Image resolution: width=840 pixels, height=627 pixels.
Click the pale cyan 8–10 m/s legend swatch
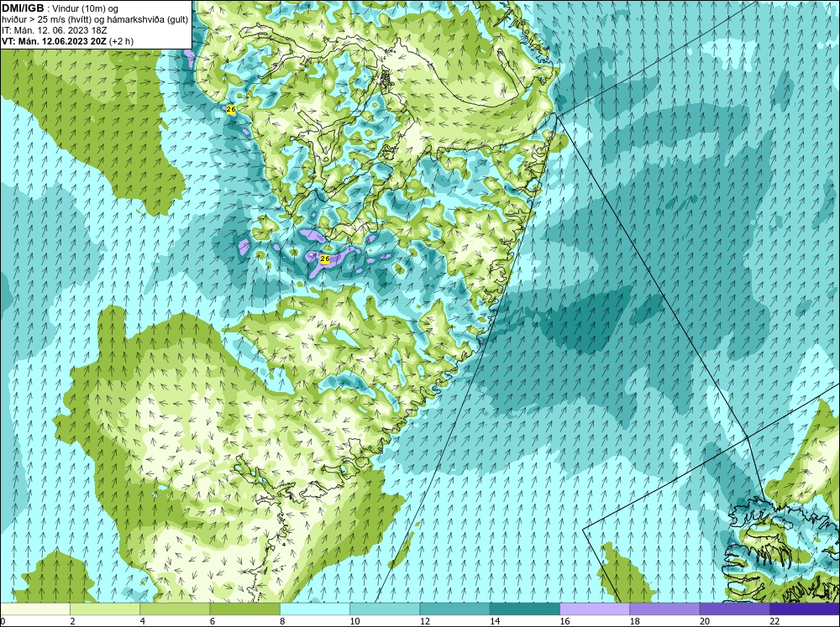315,609
